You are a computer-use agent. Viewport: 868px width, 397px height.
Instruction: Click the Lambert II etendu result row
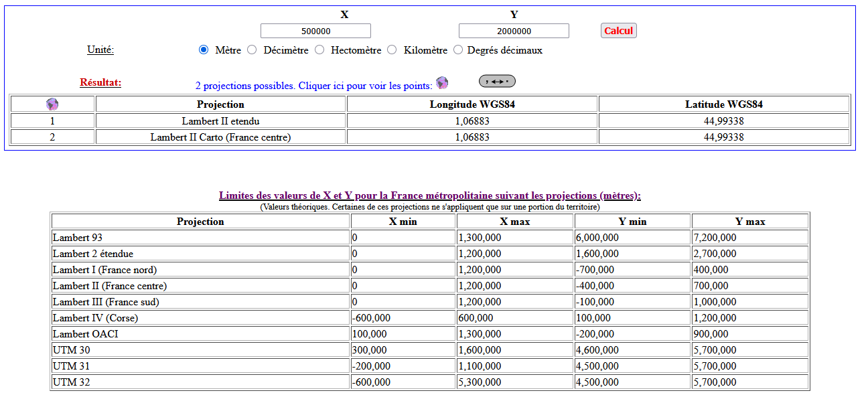[220, 121]
